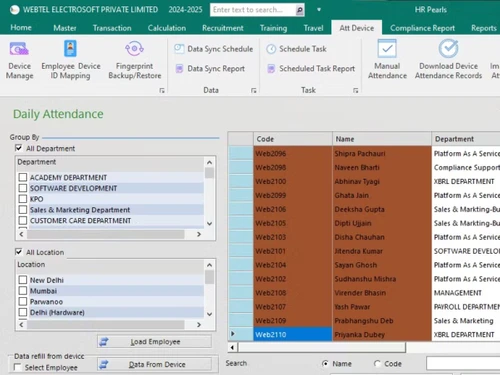Open the Home tab

pyautogui.click(x=21, y=28)
